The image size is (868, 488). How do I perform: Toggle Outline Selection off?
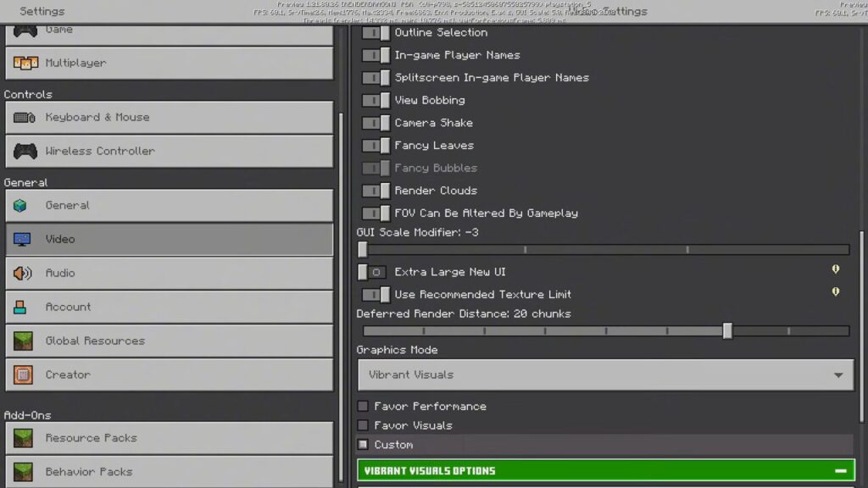point(376,33)
